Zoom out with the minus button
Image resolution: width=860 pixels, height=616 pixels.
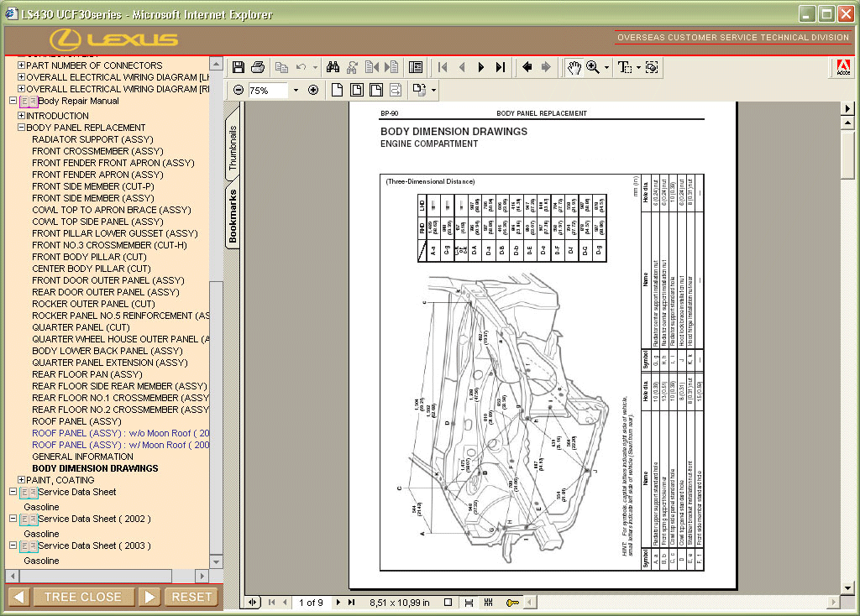click(x=238, y=90)
